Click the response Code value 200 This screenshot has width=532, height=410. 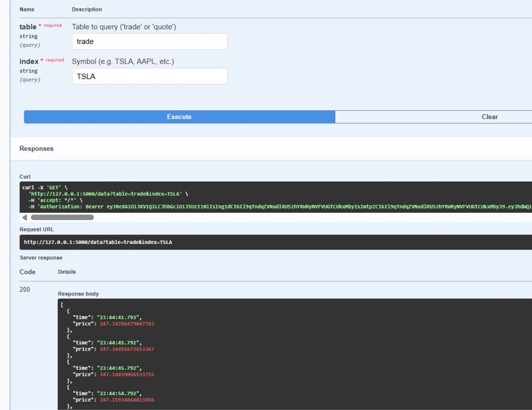(x=25, y=289)
